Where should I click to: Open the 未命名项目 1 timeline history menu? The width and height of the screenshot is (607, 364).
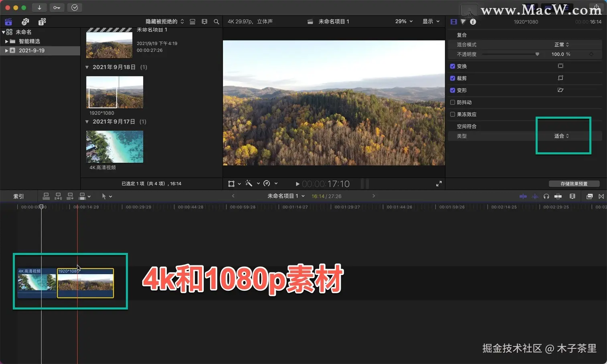[286, 196]
